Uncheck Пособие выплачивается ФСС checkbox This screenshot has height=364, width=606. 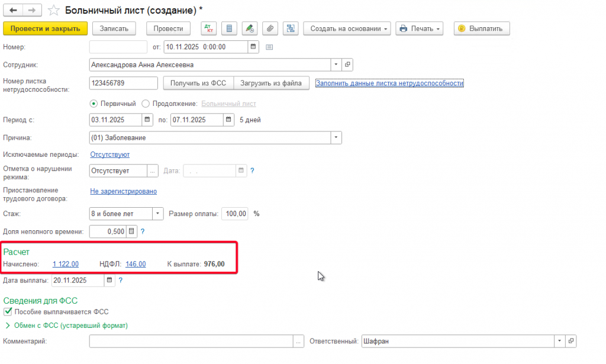click(8, 311)
